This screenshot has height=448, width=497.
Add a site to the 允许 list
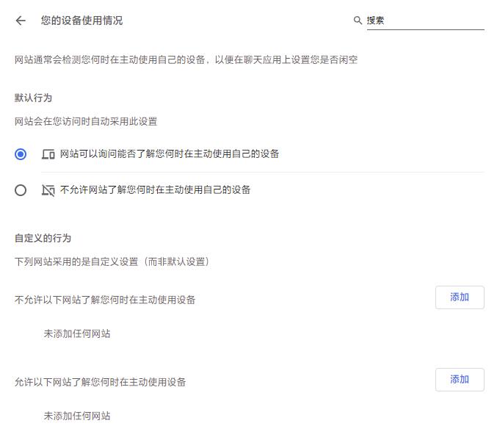pyautogui.click(x=460, y=380)
